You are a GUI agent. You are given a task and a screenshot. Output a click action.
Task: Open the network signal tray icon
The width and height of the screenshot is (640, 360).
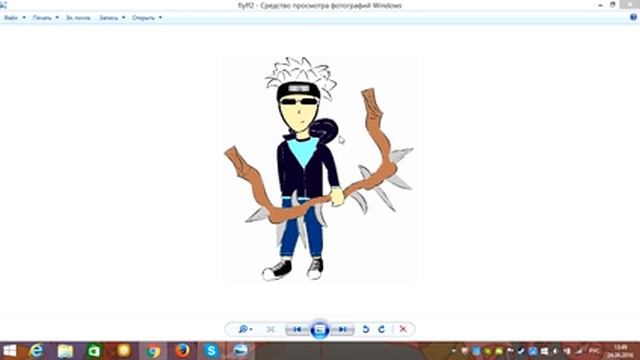[x=579, y=351]
